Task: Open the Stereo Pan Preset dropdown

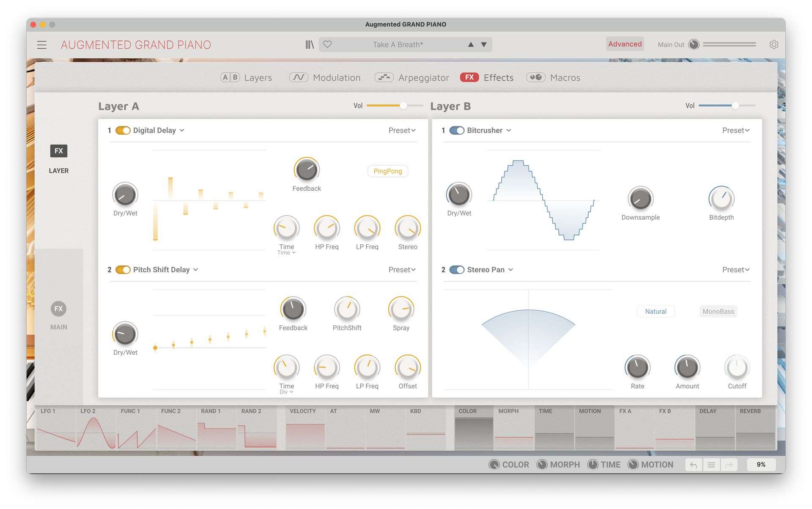Action: [x=736, y=270]
